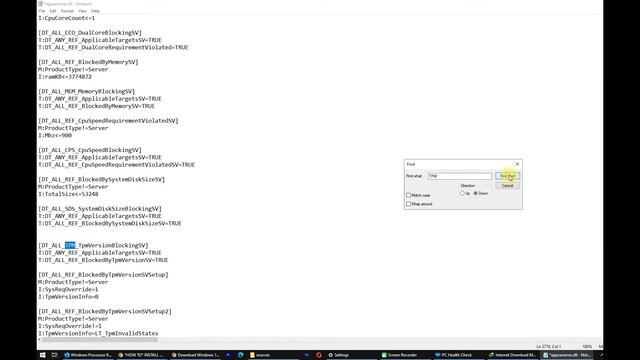The image size is (640, 360).
Task: Click the line I:CpuCoreCount<=1
Action: [x=67, y=18]
